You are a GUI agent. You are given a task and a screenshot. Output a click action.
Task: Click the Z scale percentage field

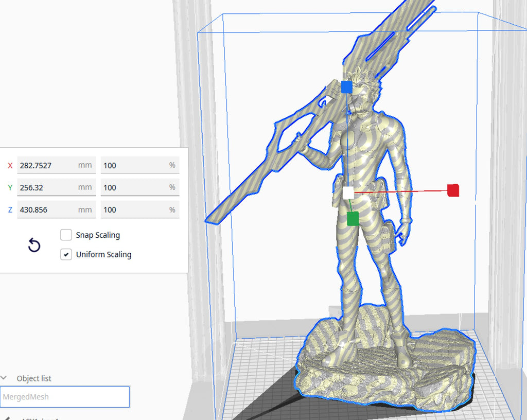click(x=140, y=209)
